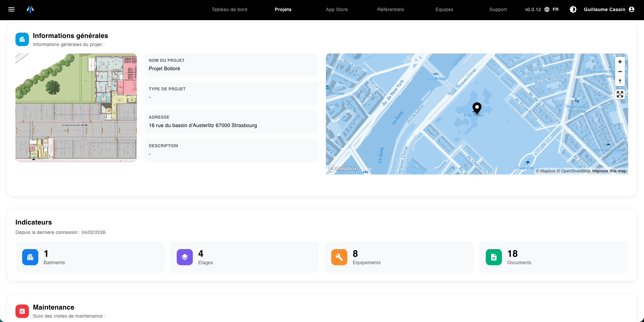Click the Support link

[498, 9]
